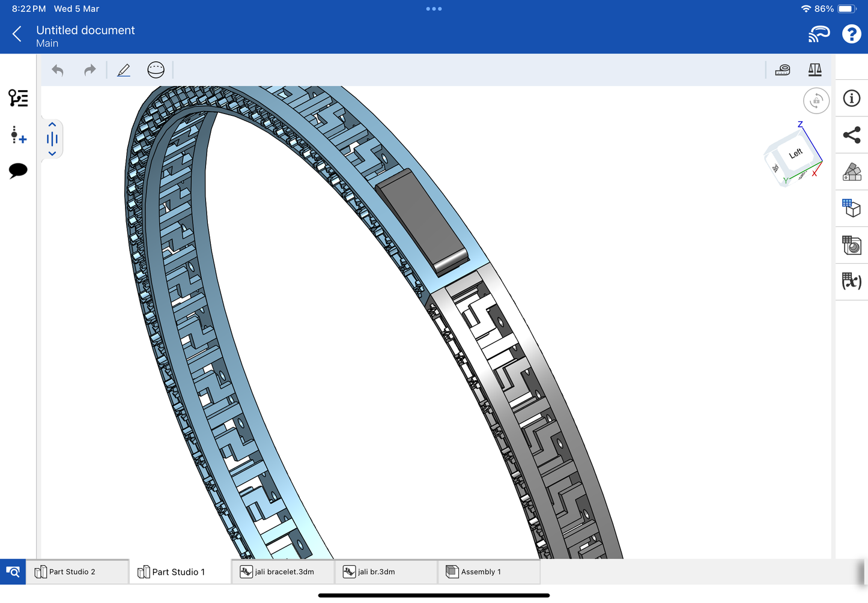Switch to Part Studio 2 tab
The width and height of the screenshot is (868, 603).
pyautogui.click(x=72, y=572)
